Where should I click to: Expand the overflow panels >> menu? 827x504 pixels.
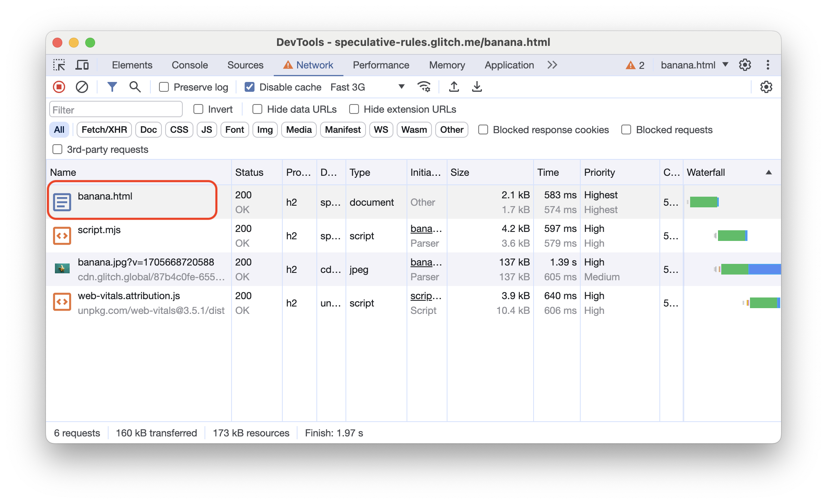click(x=552, y=64)
